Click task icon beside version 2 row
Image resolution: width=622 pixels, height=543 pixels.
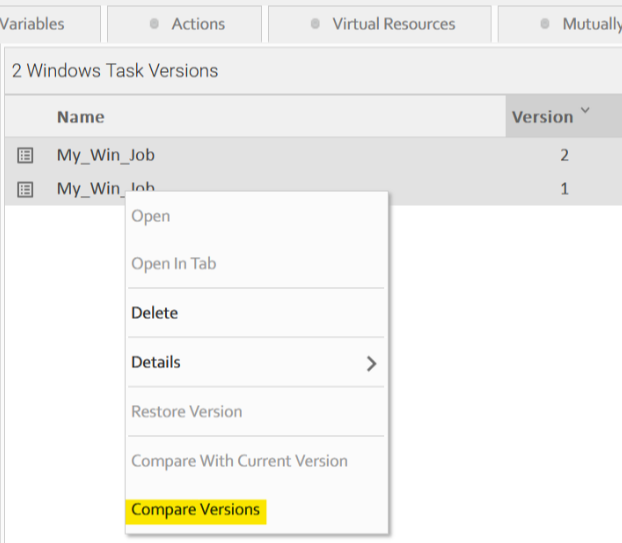[x=26, y=155]
